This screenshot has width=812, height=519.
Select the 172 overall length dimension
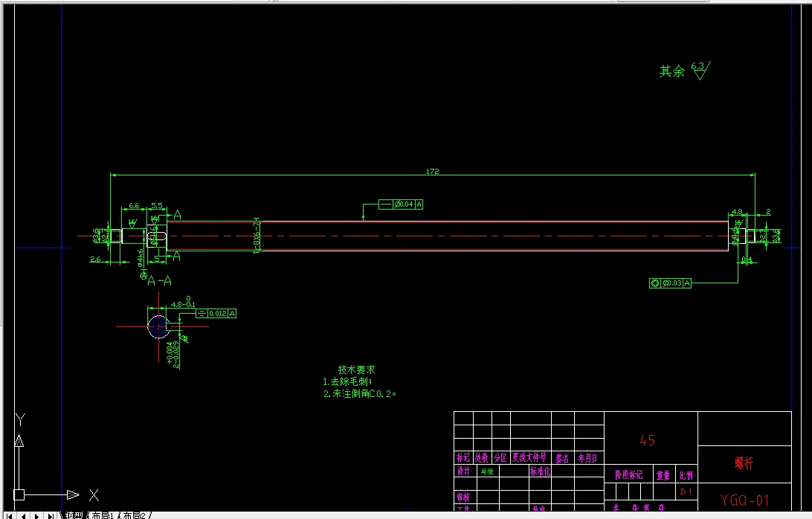click(433, 171)
